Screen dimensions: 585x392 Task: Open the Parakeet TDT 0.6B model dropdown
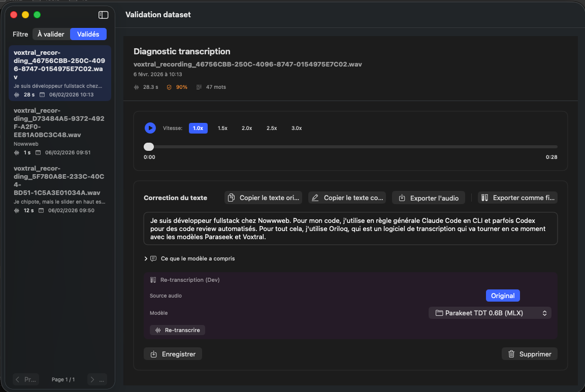tap(490, 313)
